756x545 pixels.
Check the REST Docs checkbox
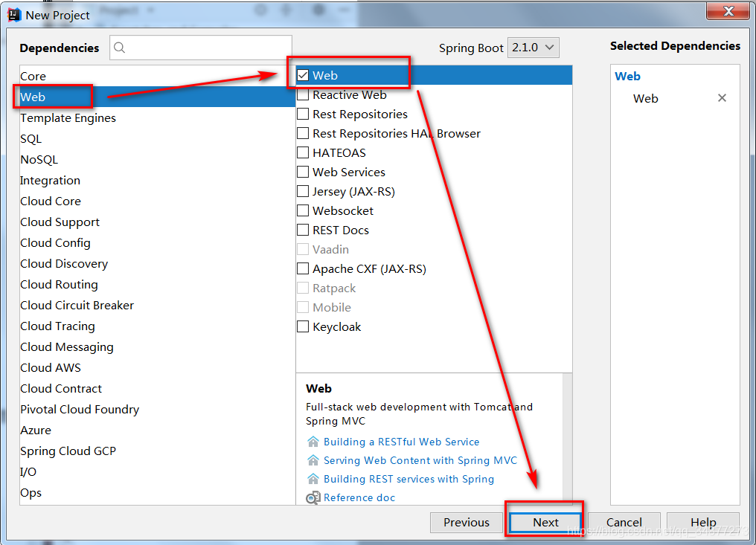(303, 229)
